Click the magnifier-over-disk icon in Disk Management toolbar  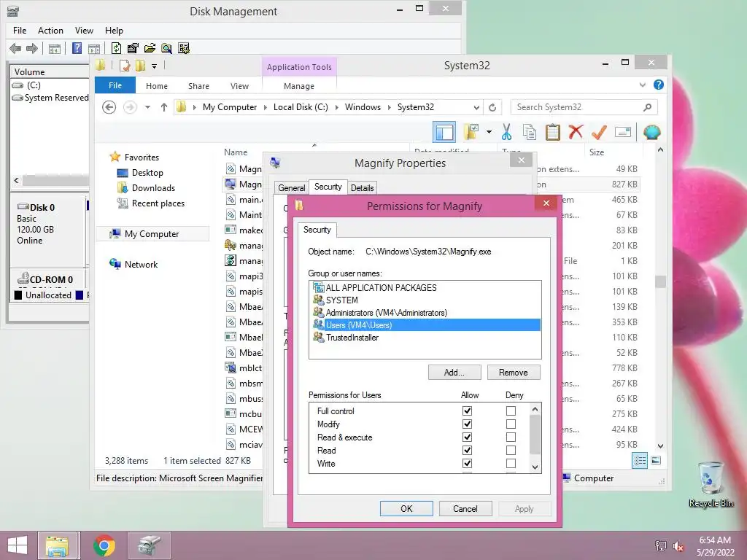(166, 48)
